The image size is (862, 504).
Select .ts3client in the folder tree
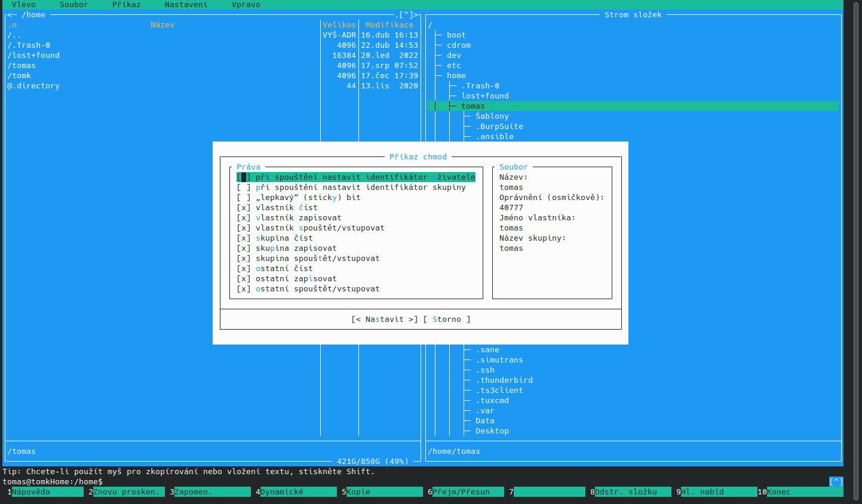[499, 391]
